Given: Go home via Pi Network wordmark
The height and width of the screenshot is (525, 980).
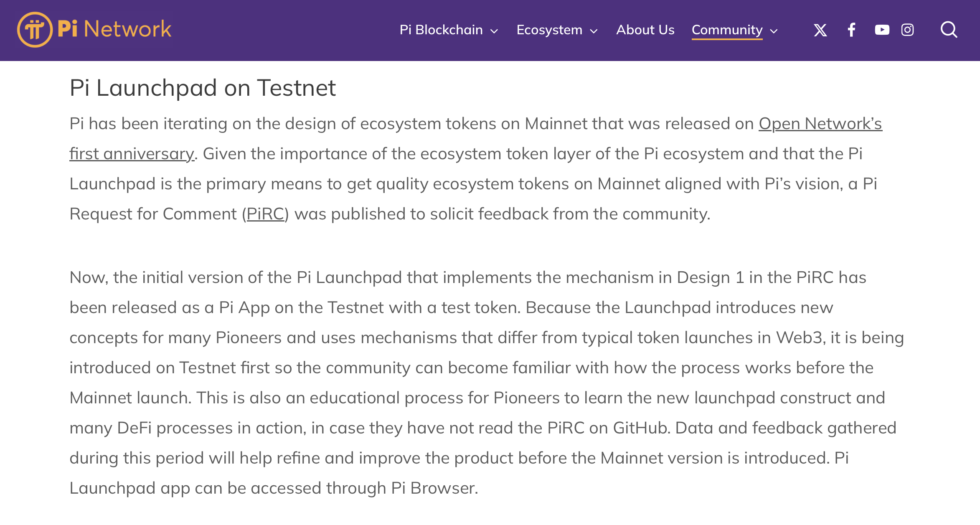Looking at the screenshot, I should (114, 29).
